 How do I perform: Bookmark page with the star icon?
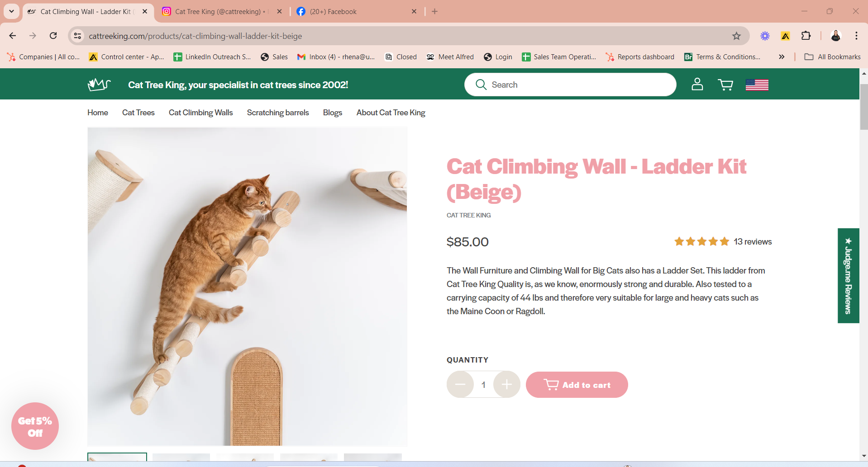(x=737, y=36)
